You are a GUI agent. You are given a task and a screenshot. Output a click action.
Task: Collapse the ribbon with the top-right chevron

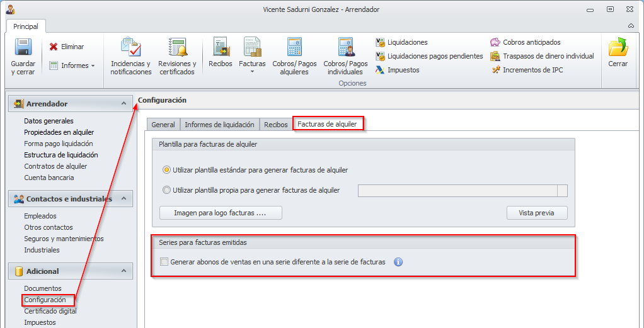click(631, 26)
